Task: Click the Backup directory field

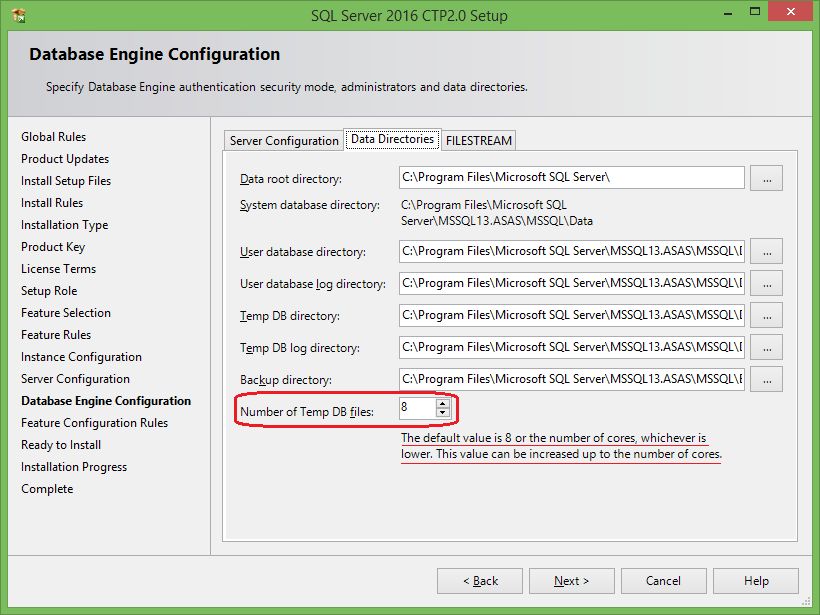Action: (x=572, y=379)
